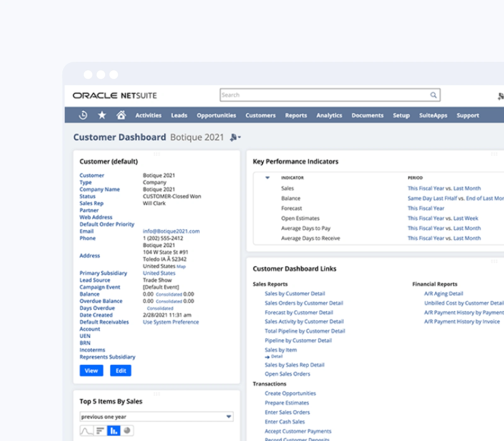Click the 'Will Clark' sales rep value

(154, 203)
